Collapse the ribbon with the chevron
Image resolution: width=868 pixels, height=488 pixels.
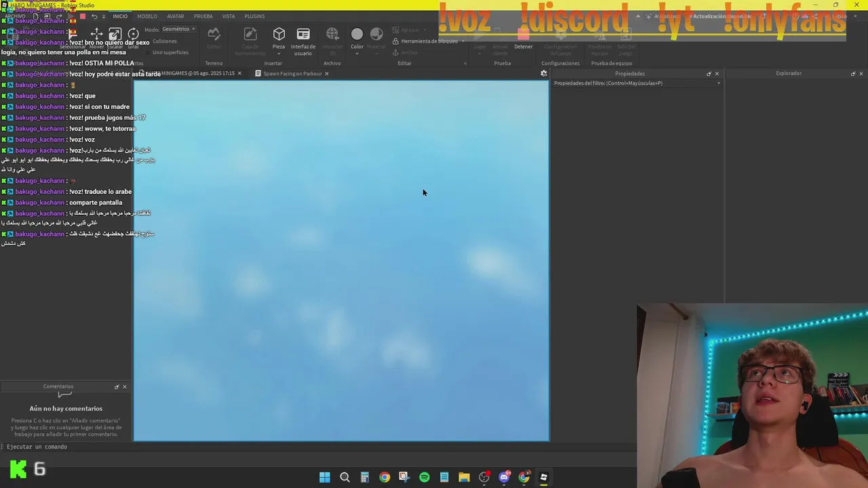click(x=637, y=16)
